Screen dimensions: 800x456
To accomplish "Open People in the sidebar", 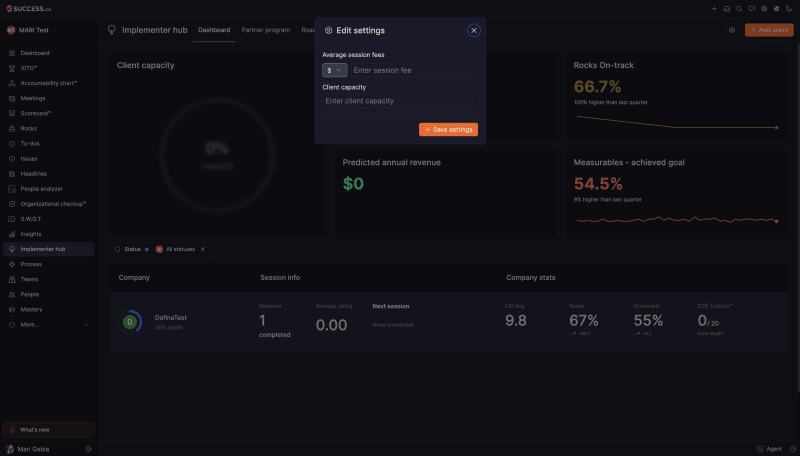I will [x=48, y=294].
